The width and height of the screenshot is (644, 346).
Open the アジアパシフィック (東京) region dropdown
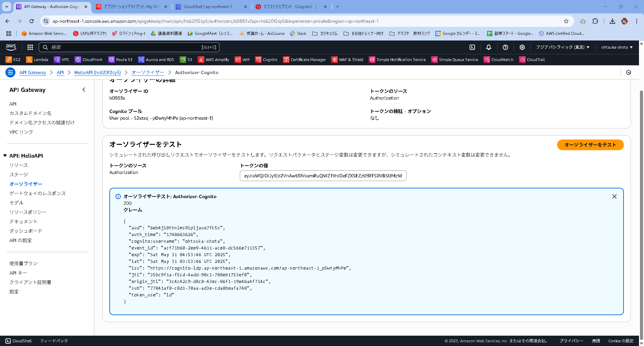(x=562, y=47)
